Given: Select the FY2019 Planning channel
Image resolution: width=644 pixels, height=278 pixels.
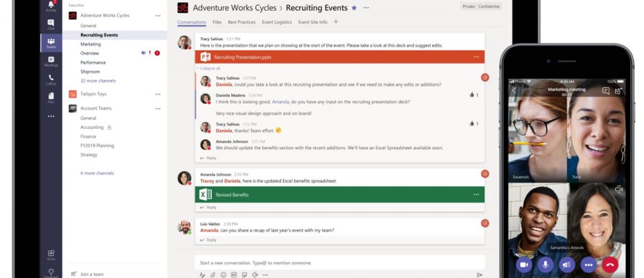Looking at the screenshot, I should [x=97, y=145].
